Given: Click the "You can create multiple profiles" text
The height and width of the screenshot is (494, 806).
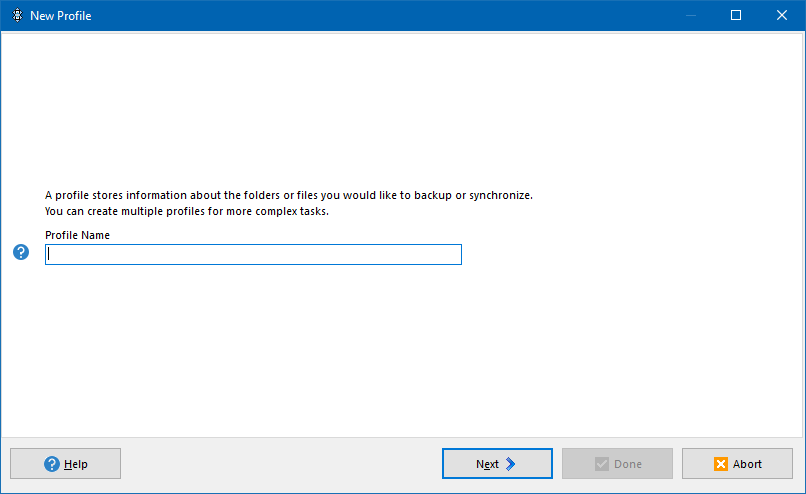Looking at the screenshot, I should pyautogui.click(x=187, y=211).
